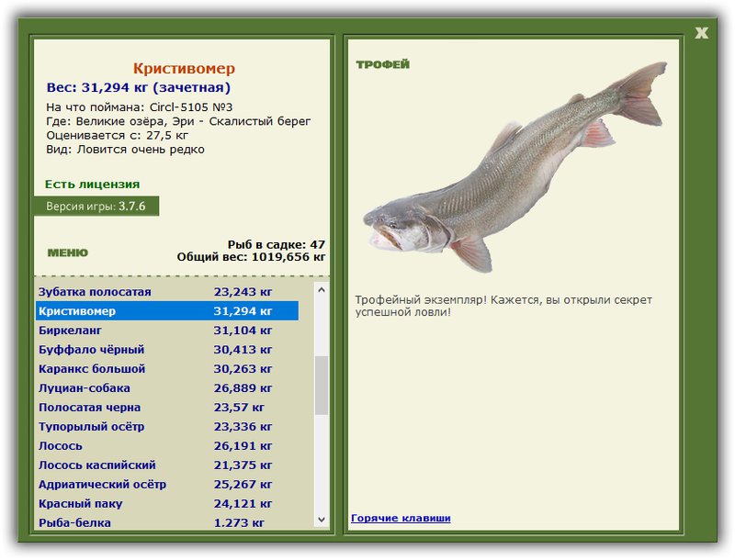Click the orange Кристивомер title
The image size is (735, 560).
point(185,68)
